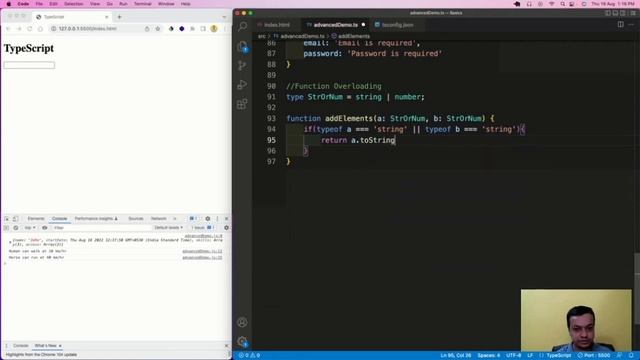Image resolution: width=640 pixels, height=360 pixels.
Task: Open the browser tab search chevron
Action: coord(224,17)
